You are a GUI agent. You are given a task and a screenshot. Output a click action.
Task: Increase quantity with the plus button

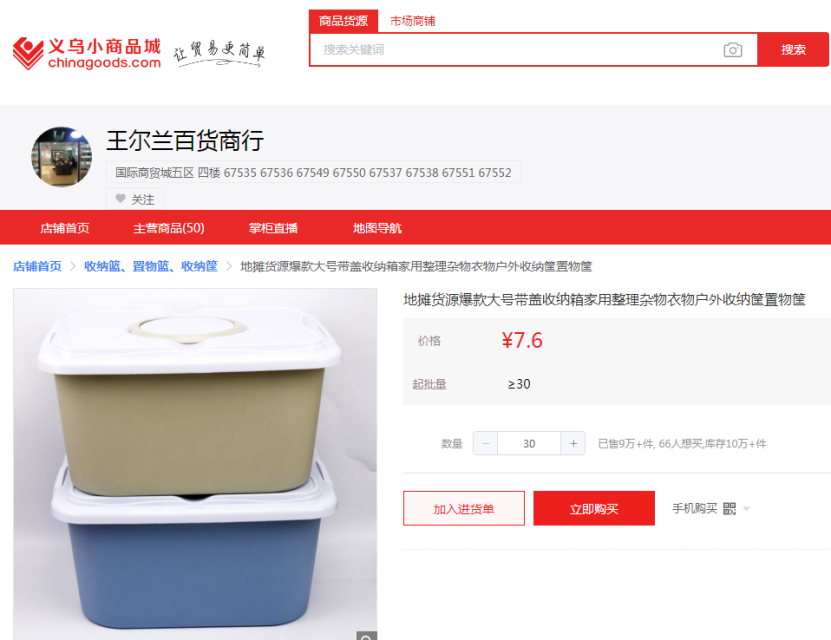pyautogui.click(x=573, y=443)
